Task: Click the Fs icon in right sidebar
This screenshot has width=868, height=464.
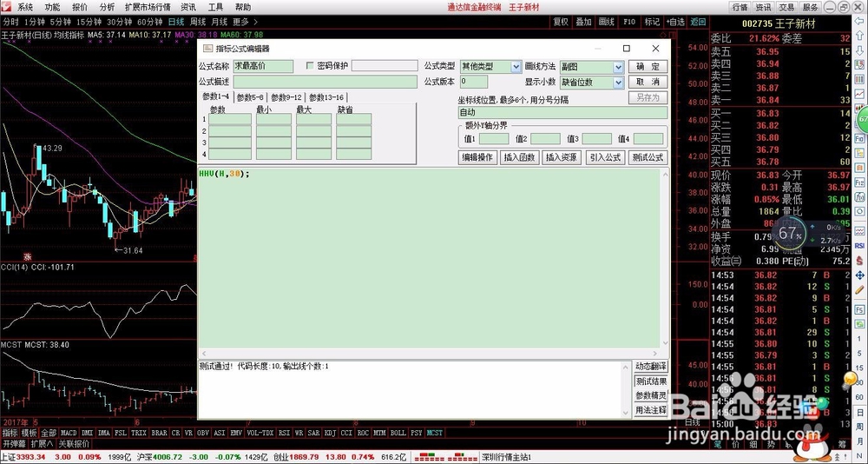Action: point(859,310)
